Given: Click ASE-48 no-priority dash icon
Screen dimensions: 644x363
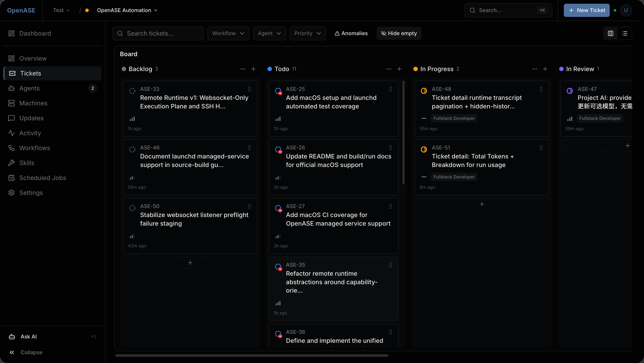Looking at the screenshot, I should pos(424,119).
